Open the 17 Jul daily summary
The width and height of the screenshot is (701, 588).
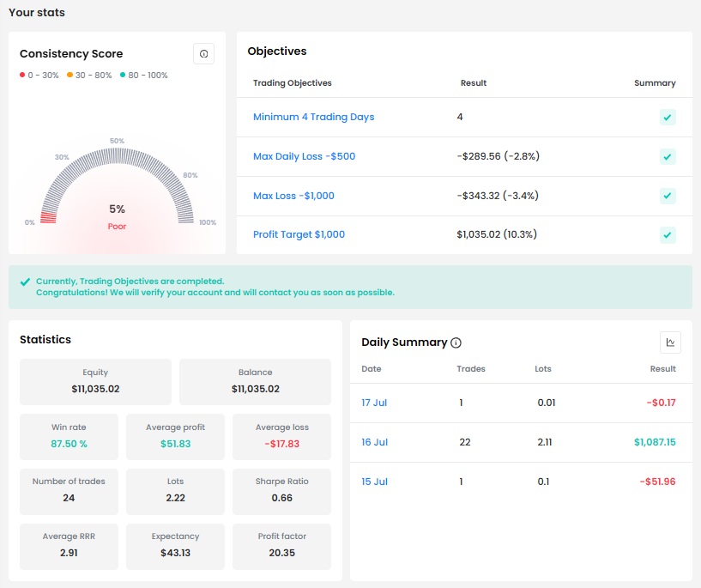tap(374, 403)
